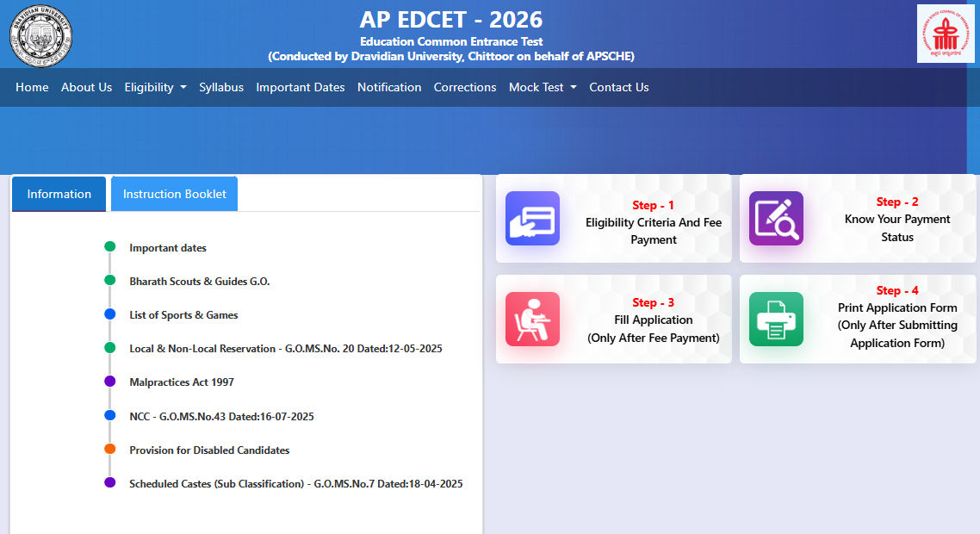Switch to the Information tab
The image size is (980, 534).
(x=59, y=195)
